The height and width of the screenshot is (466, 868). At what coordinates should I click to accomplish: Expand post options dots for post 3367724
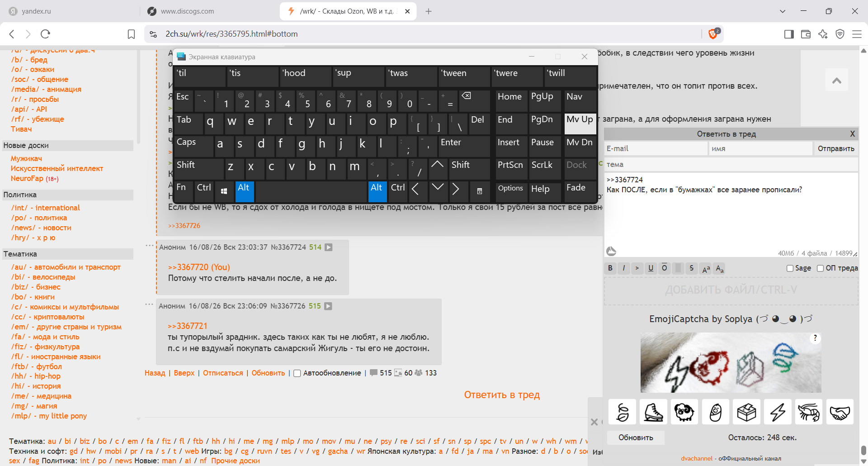click(149, 246)
